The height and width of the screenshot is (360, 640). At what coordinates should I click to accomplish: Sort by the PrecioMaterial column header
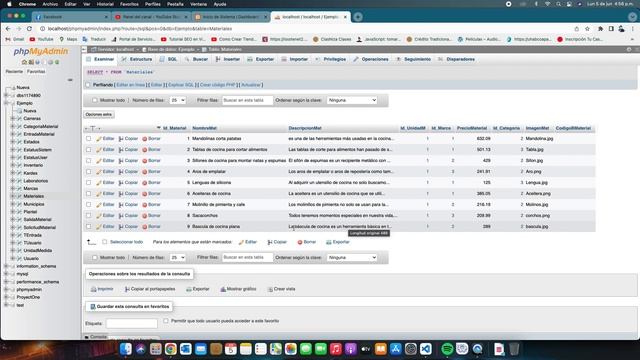tap(472, 128)
